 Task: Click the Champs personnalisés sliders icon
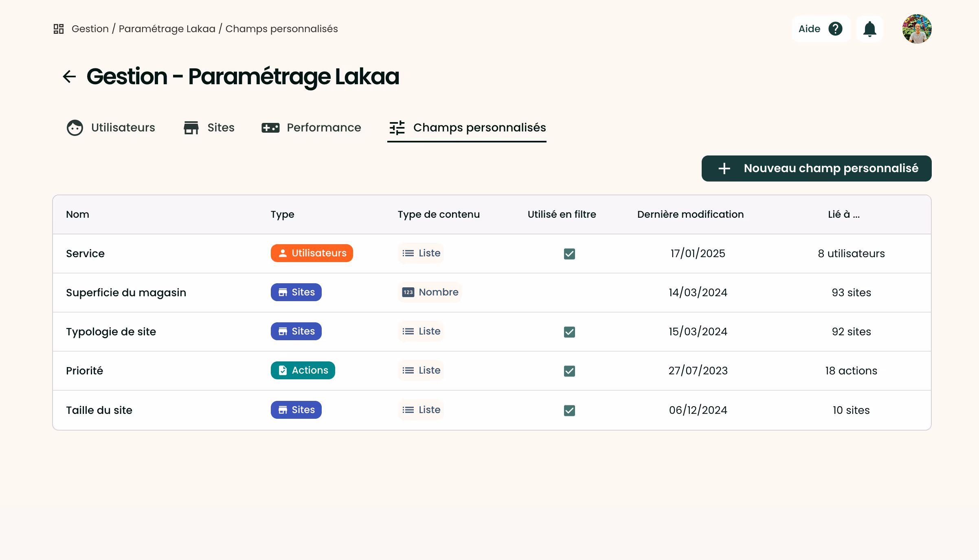pos(397,128)
